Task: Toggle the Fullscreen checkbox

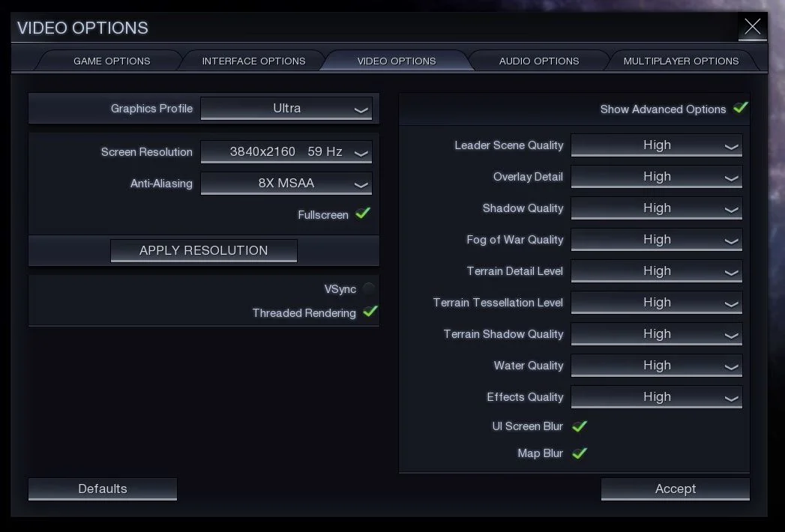Action: tap(363, 214)
